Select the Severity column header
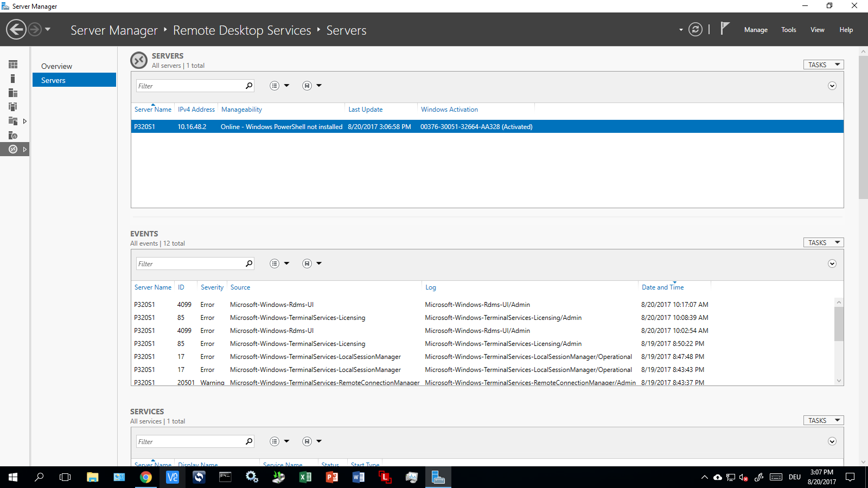The width and height of the screenshot is (868, 488). pos(212,287)
